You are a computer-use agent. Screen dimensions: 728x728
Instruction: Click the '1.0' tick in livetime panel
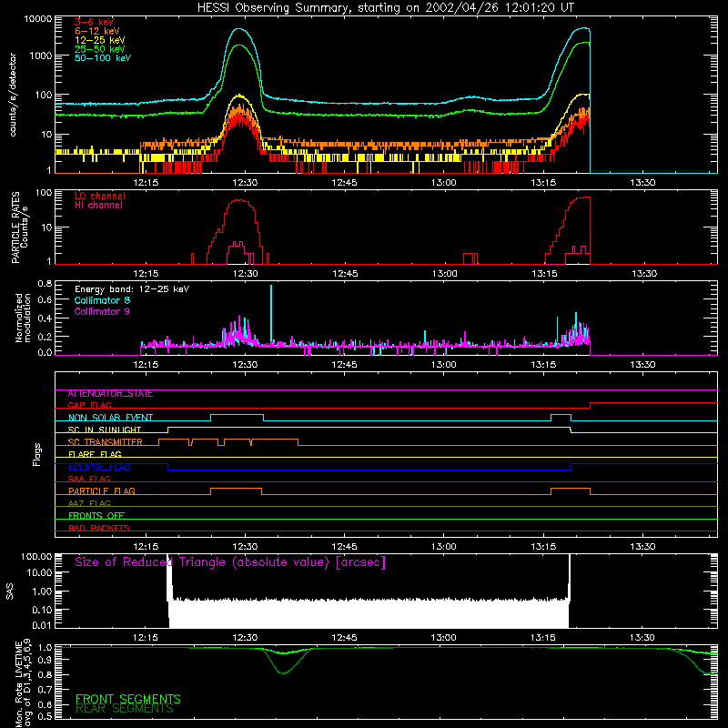pyautogui.click(x=45, y=648)
